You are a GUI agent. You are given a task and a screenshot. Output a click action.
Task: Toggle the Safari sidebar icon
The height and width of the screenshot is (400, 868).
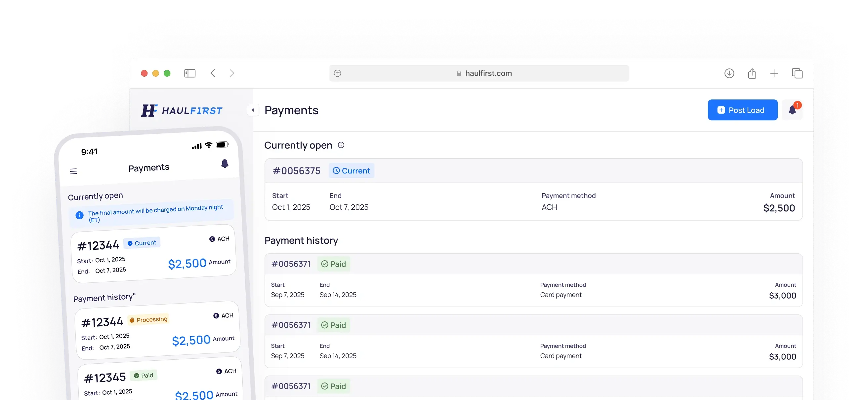[190, 73]
